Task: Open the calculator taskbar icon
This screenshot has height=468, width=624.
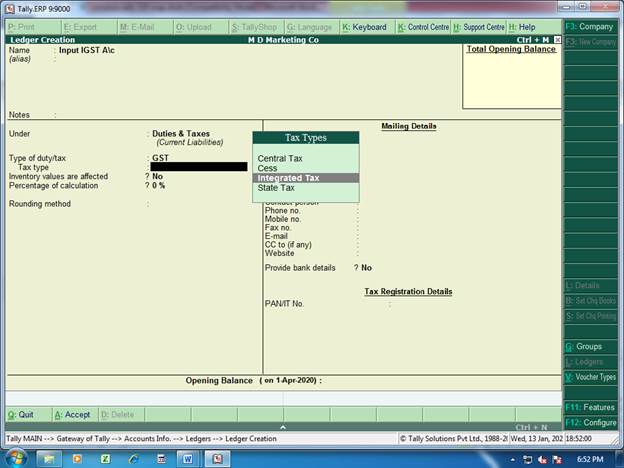Action: 162,459
